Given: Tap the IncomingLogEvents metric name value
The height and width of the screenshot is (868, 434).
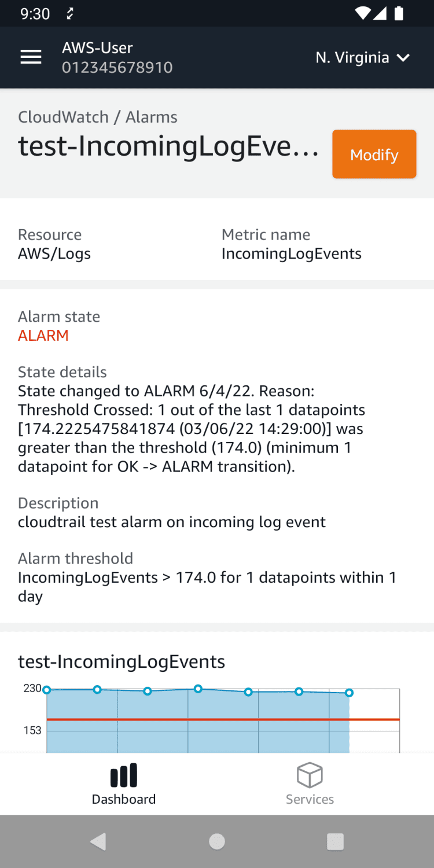Looking at the screenshot, I should point(291,253).
